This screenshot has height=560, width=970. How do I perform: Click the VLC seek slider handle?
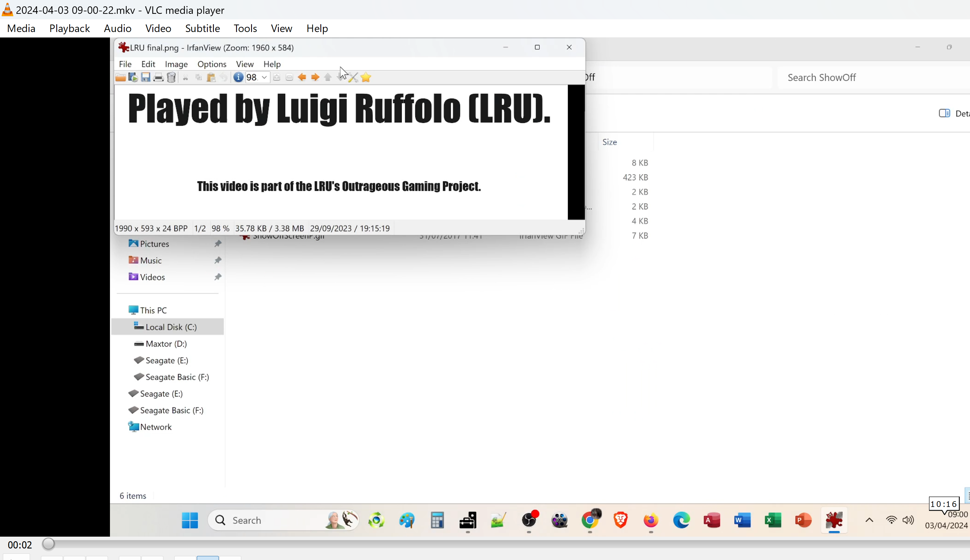48,544
